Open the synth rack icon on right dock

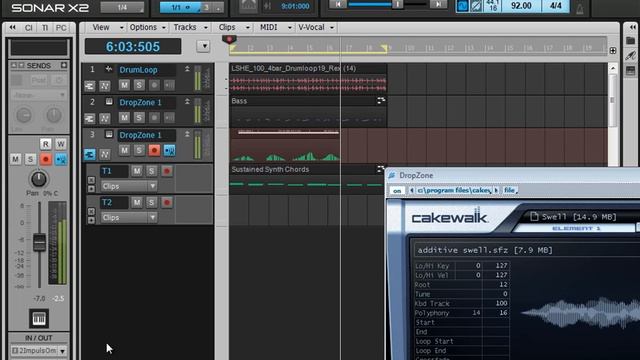click(x=631, y=56)
